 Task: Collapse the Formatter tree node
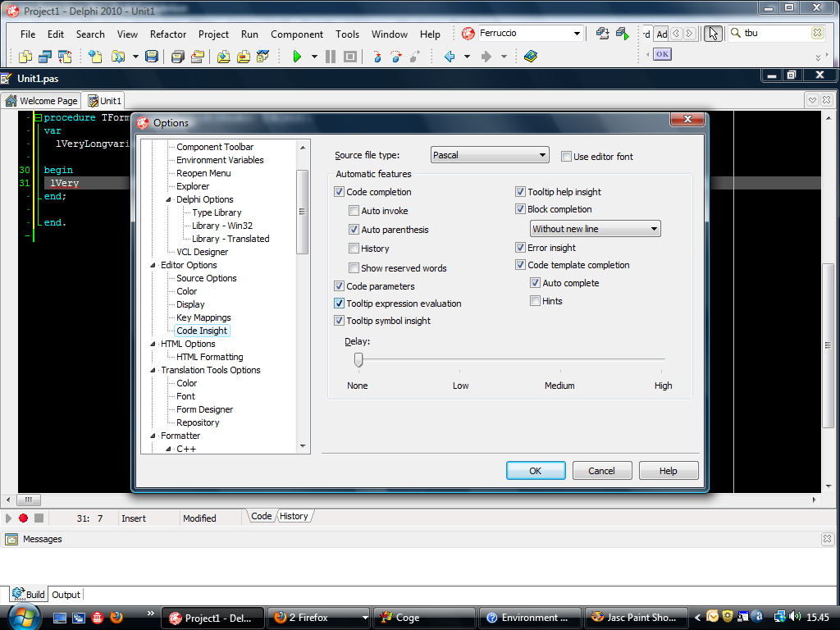(152, 436)
